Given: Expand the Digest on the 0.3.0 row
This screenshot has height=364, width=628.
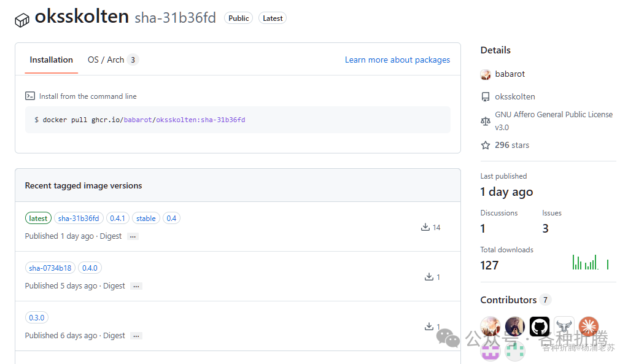Looking at the screenshot, I should coord(136,336).
